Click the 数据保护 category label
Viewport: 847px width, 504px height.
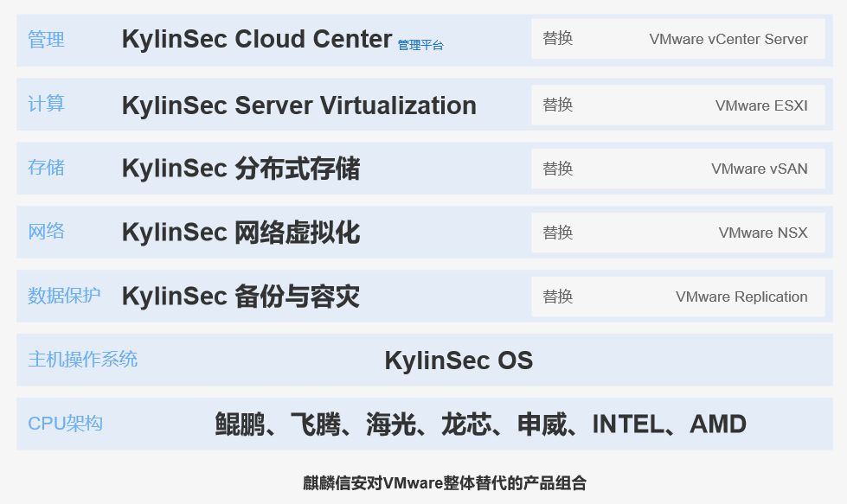pos(64,296)
